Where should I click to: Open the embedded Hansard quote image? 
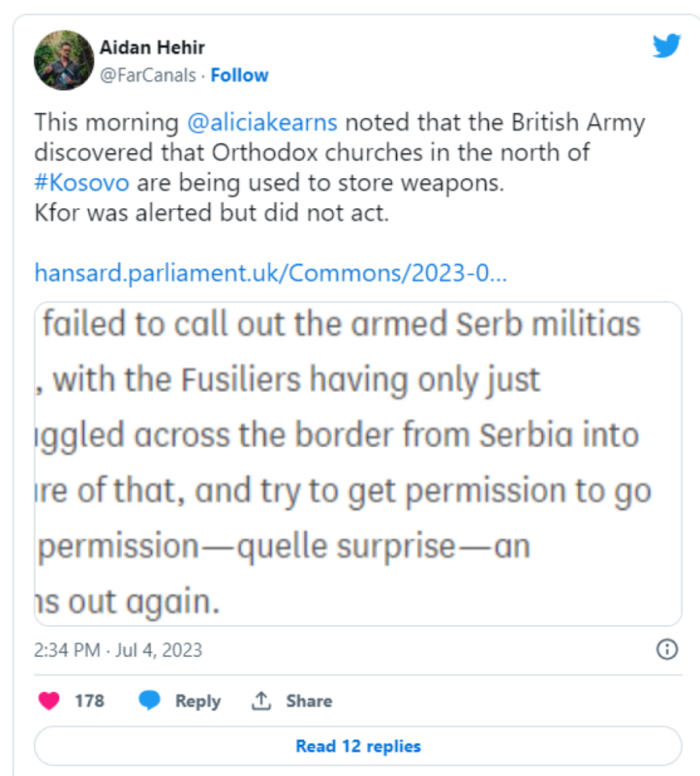[357, 463]
